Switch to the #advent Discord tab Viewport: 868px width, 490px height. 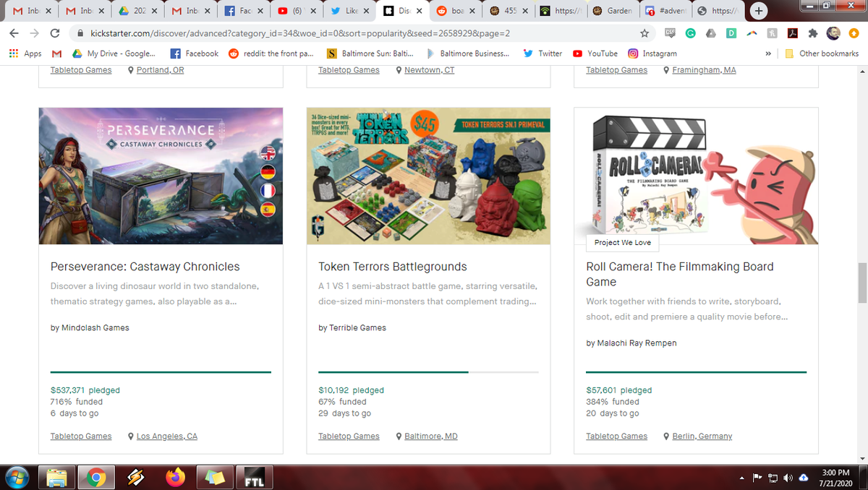(664, 11)
